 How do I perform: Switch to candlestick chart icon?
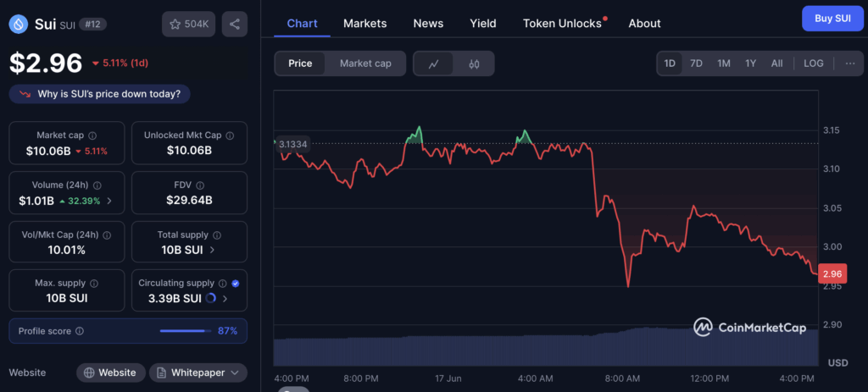point(474,63)
